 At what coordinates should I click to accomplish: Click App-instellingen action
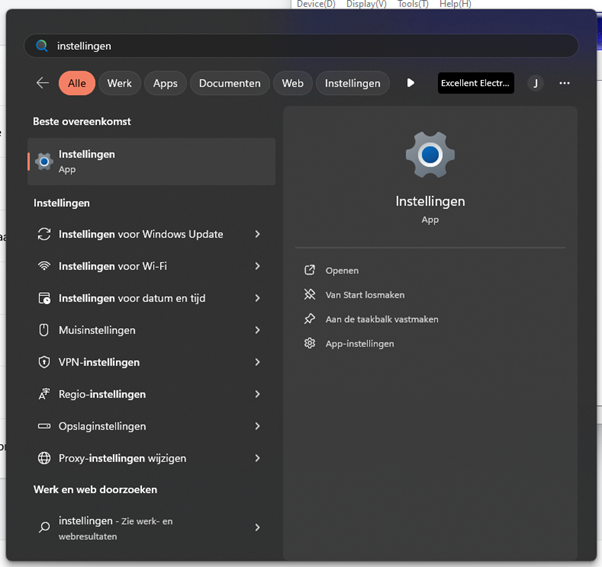[359, 344]
